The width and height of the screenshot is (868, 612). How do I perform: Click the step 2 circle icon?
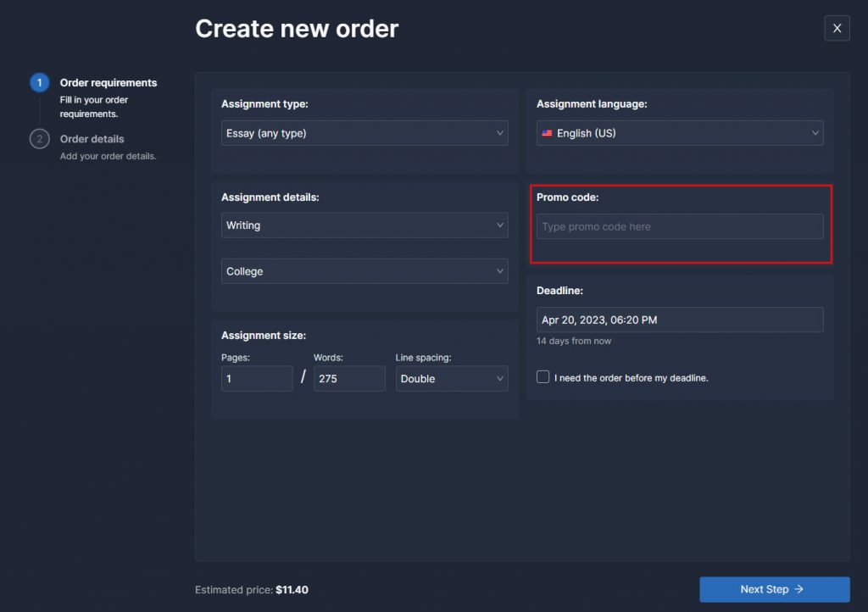(39, 139)
